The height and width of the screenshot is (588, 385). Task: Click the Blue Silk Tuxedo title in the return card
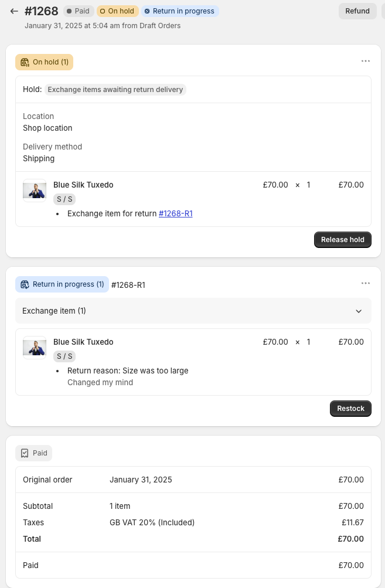[83, 342]
